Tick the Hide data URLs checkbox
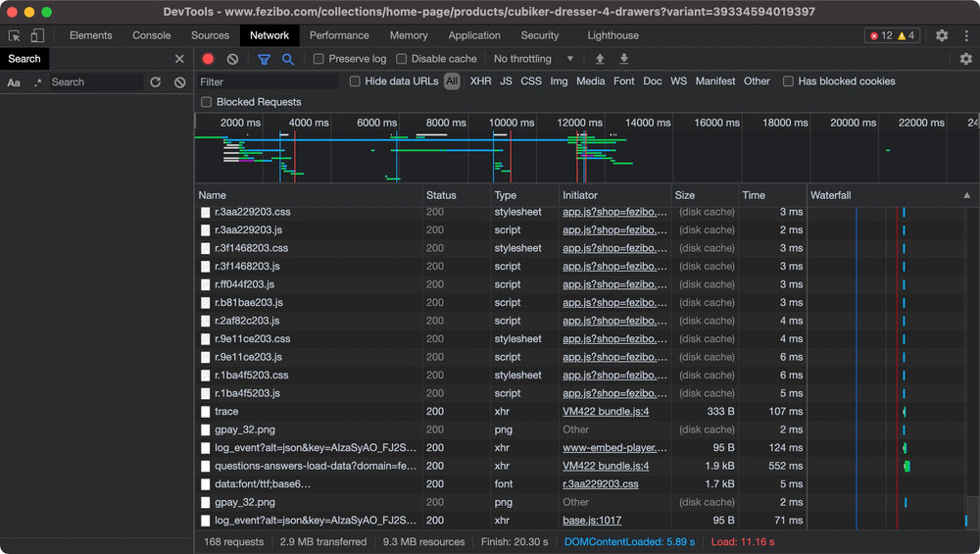Screen dimensions: 980x554 [355, 81]
